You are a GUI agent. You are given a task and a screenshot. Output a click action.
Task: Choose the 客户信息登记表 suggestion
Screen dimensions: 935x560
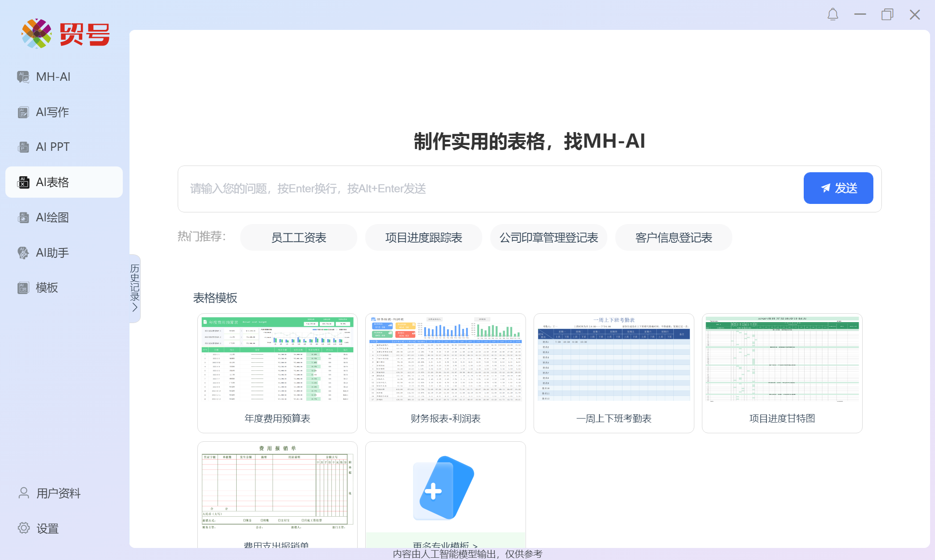click(674, 237)
